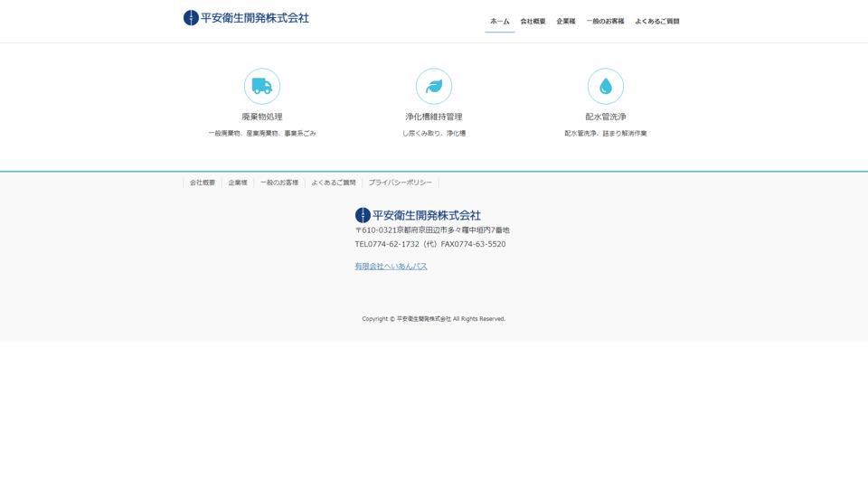The image size is (868, 488).
Task: Visit 一般のお客様 from the footer links
Action: coord(279,183)
